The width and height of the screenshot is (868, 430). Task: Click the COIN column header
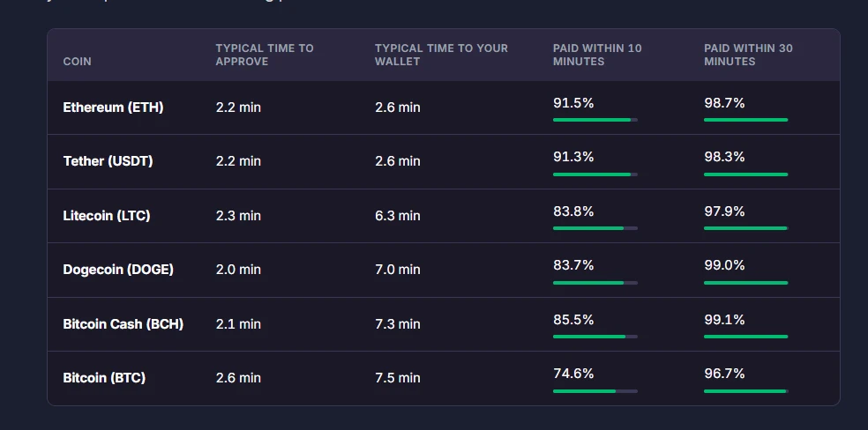click(77, 62)
